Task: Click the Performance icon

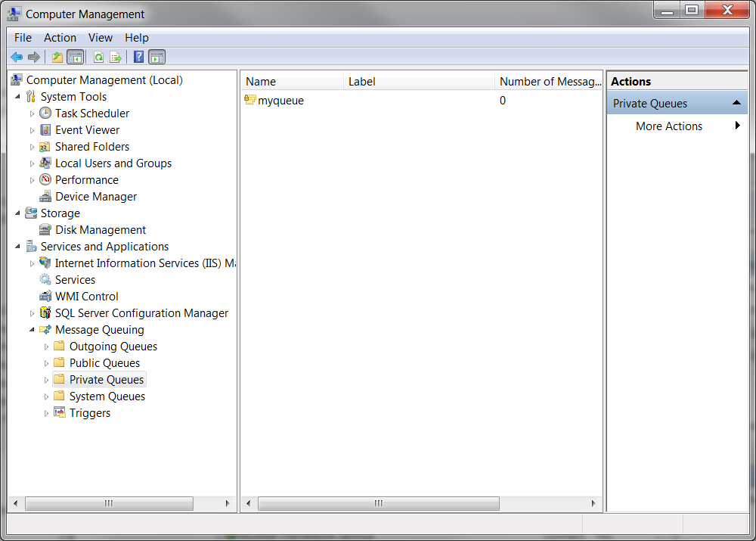Action: pyautogui.click(x=45, y=180)
